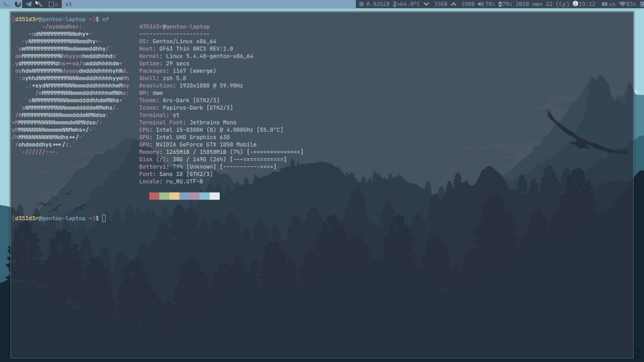
Task: Click the terminal cursor at the prompt
Action: point(104,218)
